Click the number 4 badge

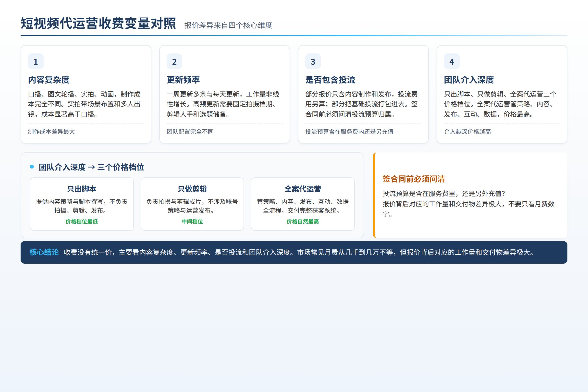click(452, 61)
